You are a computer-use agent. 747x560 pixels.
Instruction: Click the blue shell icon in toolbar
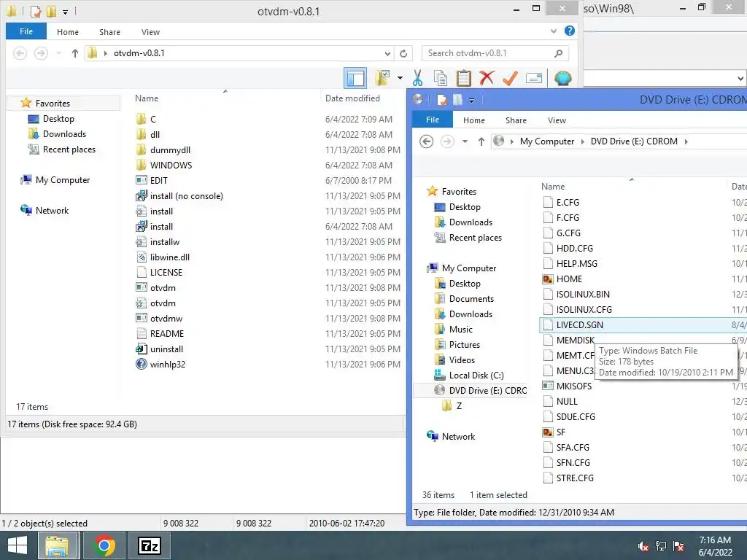point(562,77)
